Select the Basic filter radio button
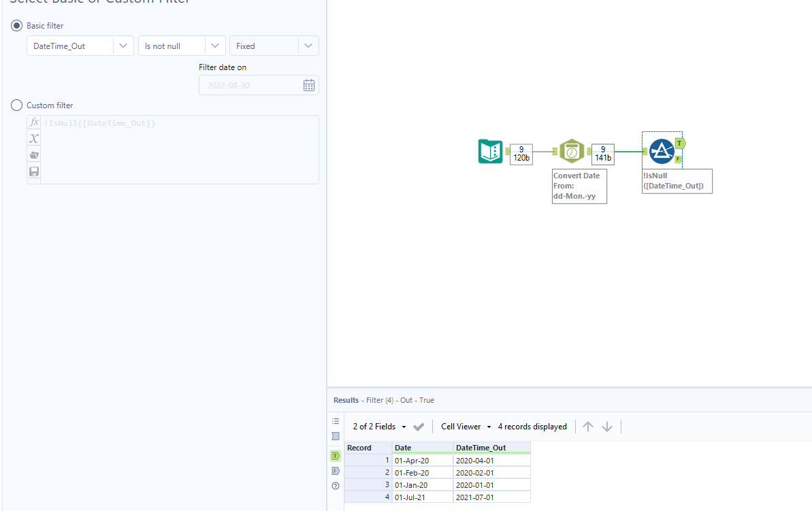812x511 pixels. 16,25
